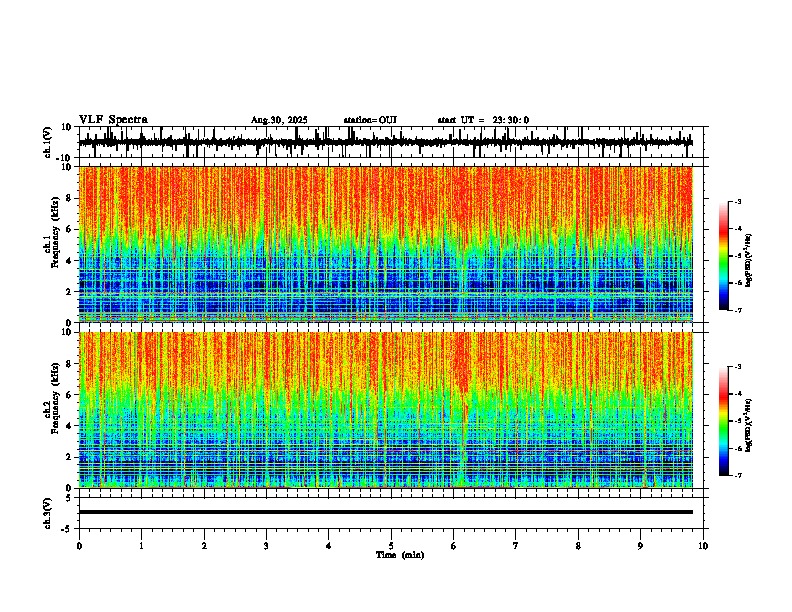Click time axis tick label "0"
This screenshot has width=792, height=612.
tap(79, 546)
